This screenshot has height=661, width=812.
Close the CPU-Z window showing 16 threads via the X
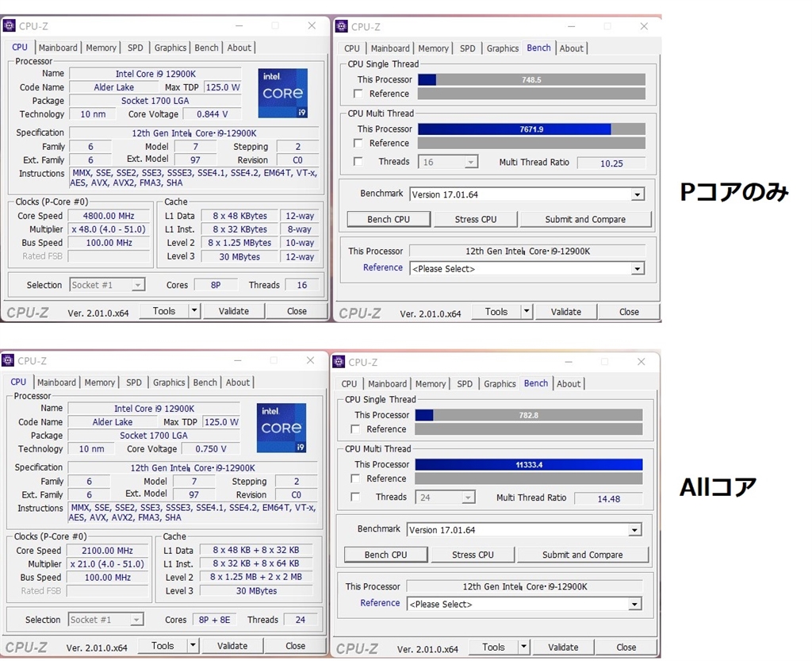coord(312,25)
